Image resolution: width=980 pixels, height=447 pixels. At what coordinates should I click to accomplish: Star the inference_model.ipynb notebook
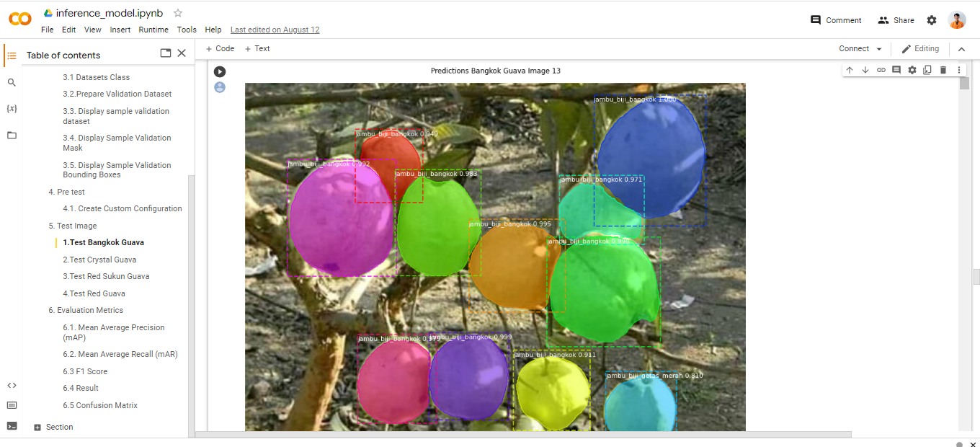coord(178,13)
